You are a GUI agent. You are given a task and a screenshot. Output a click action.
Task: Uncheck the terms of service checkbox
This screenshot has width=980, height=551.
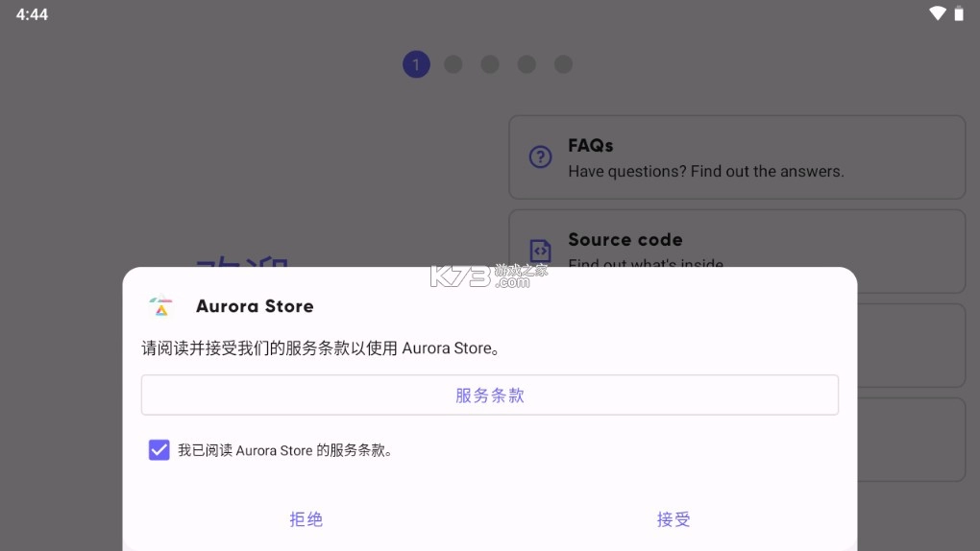(159, 449)
